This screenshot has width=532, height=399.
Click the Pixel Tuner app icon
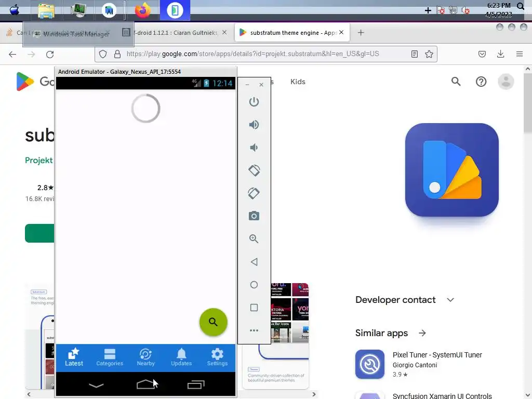click(x=370, y=364)
